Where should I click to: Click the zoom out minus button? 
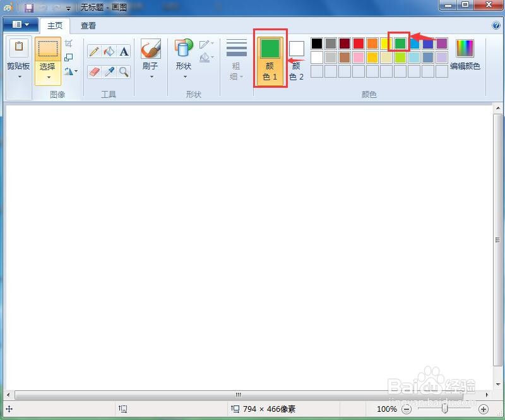(x=407, y=409)
